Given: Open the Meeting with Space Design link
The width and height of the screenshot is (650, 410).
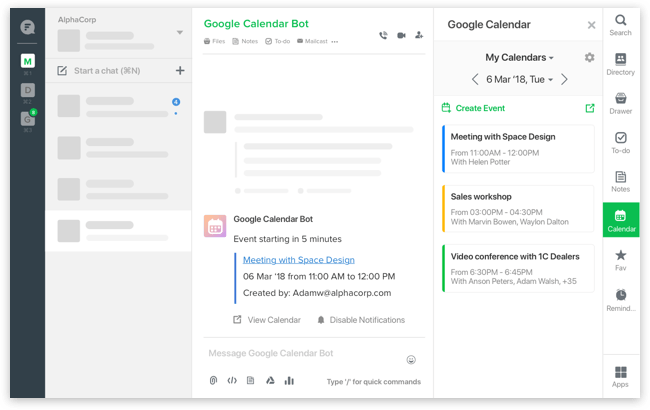Looking at the screenshot, I should tap(298, 260).
